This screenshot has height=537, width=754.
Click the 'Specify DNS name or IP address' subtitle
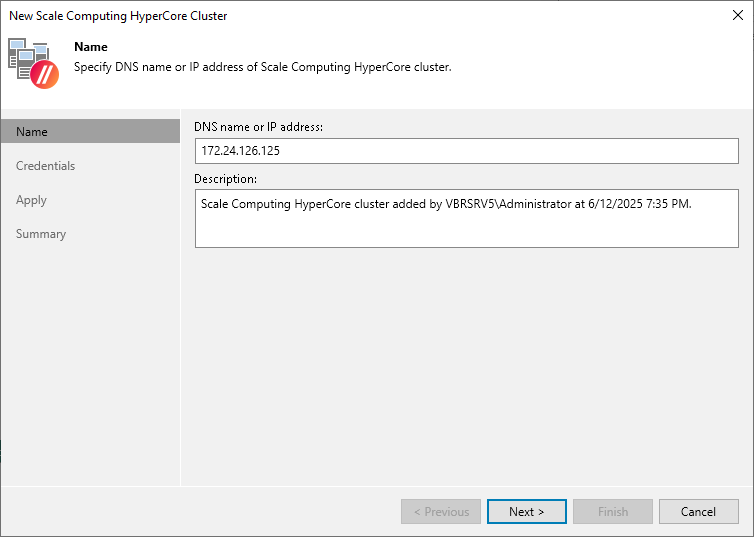pos(263,67)
